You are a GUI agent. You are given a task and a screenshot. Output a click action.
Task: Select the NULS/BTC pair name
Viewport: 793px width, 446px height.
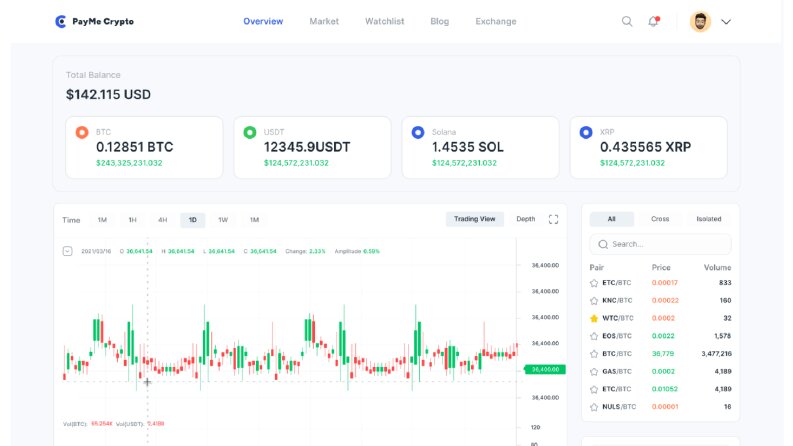[619, 407]
